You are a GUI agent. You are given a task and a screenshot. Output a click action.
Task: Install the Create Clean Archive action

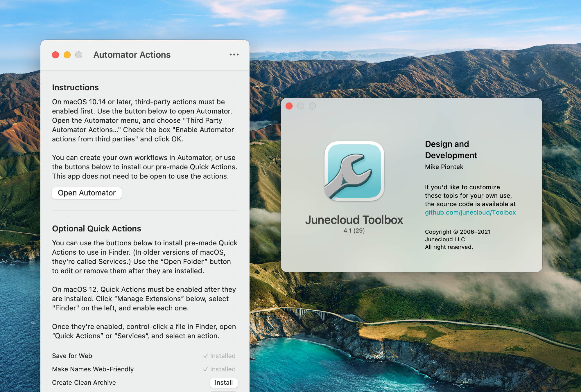click(x=224, y=383)
